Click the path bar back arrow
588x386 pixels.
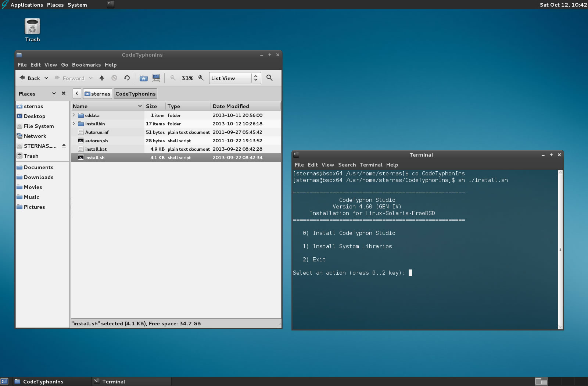77,93
